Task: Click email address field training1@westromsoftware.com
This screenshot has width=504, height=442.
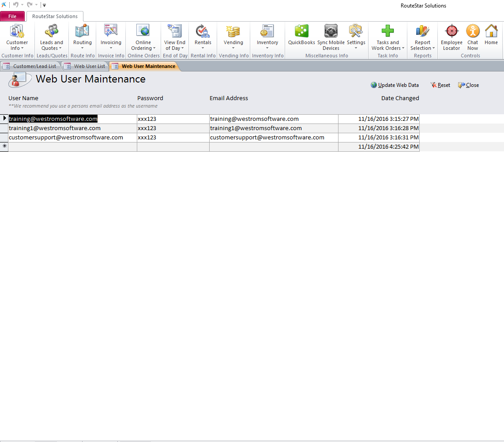Action: (x=274, y=128)
